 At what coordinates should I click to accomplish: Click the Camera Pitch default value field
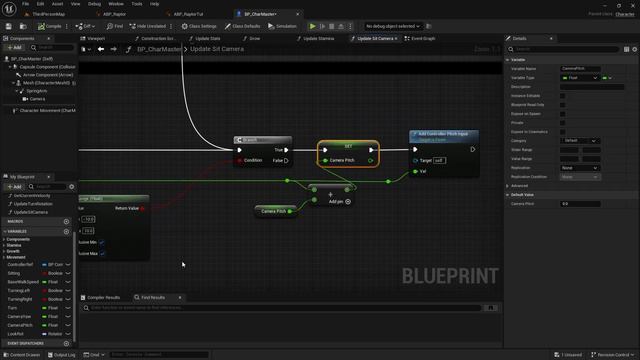coord(580,204)
